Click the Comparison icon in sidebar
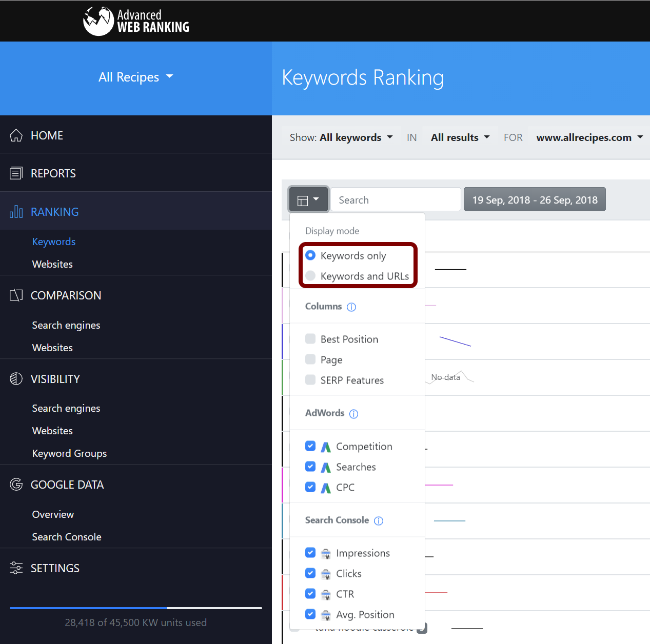 pyautogui.click(x=16, y=295)
